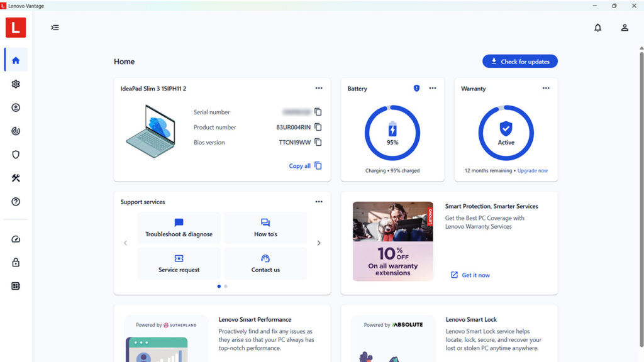Click the warranty Active status ring

click(x=506, y=133)
